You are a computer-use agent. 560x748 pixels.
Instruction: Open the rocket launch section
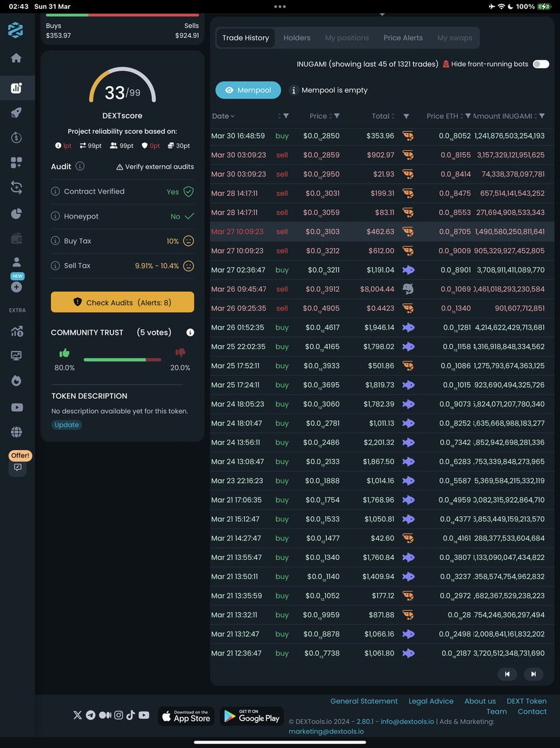tap(16, 113)
